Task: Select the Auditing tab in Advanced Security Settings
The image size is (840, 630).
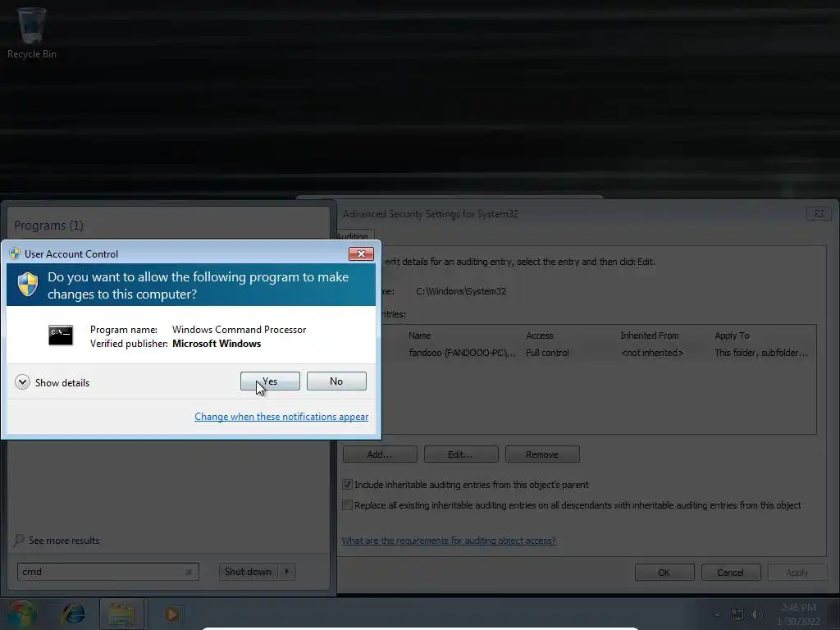Action: pyautogui.click(x=355, y=236)
